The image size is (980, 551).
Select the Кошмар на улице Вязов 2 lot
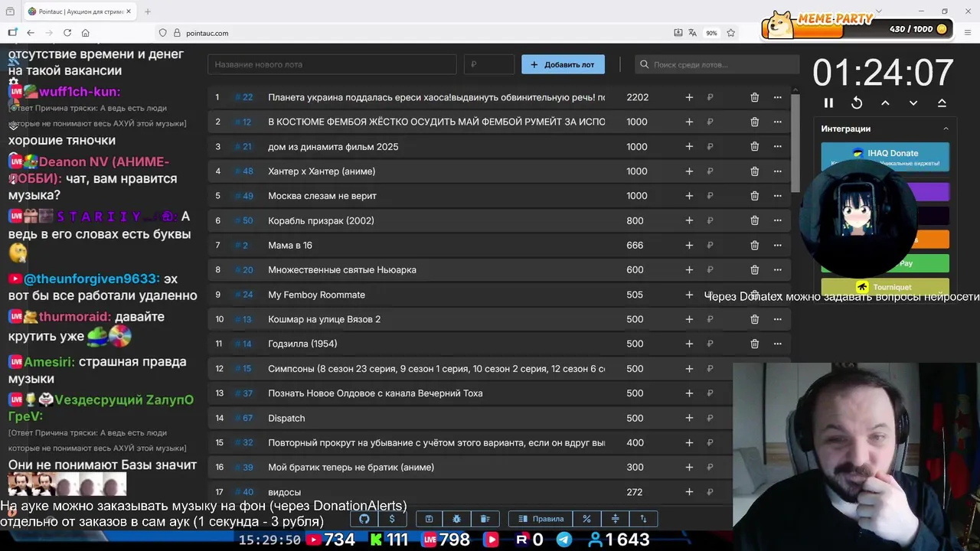tap(324, 319)
